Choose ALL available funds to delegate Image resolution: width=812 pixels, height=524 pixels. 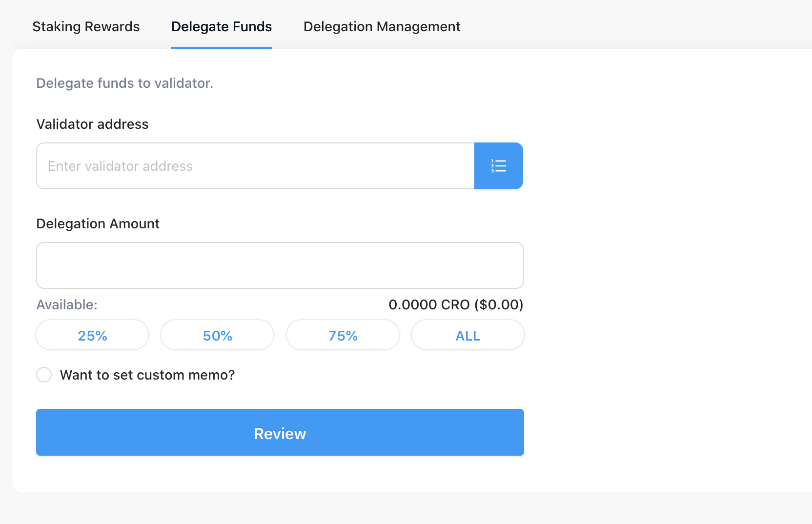click(x=467, y=335)
